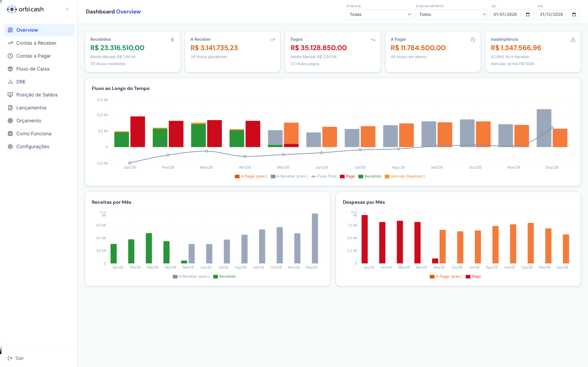Click the Contas a Pagar clock icon
The height and width of the screenshot is (367, 588).
pyautogui.click(x=10, y=56)
